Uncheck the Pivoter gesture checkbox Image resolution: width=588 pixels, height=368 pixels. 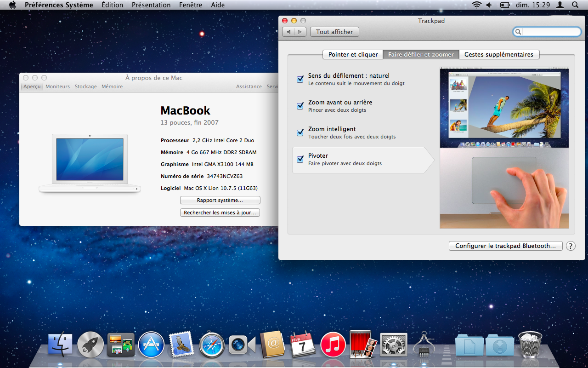(300, 159)
